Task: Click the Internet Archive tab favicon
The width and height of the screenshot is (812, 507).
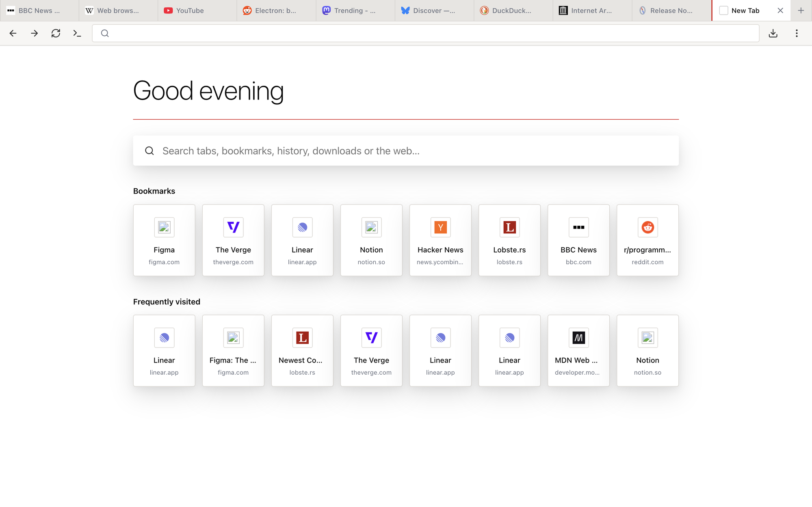Action: tap(563, 11)
